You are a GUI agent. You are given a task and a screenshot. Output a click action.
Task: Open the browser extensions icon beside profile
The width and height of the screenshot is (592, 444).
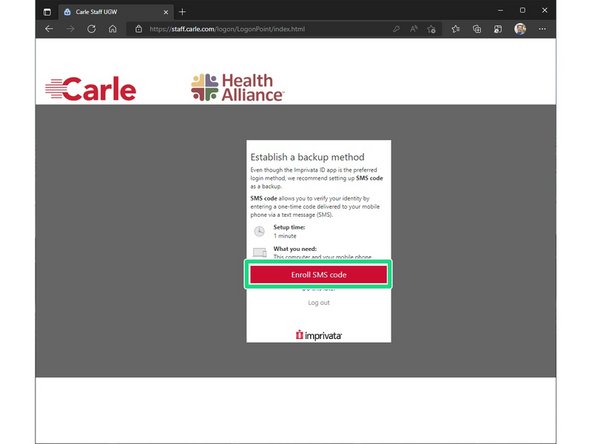coord(498,29)
